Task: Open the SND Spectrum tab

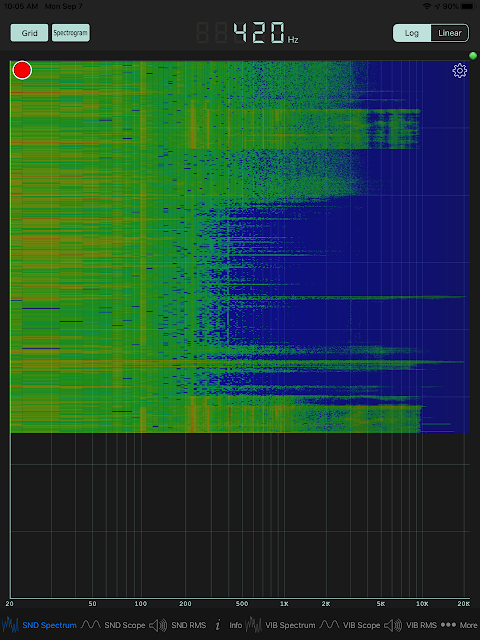Action: (x=39, y=625)
